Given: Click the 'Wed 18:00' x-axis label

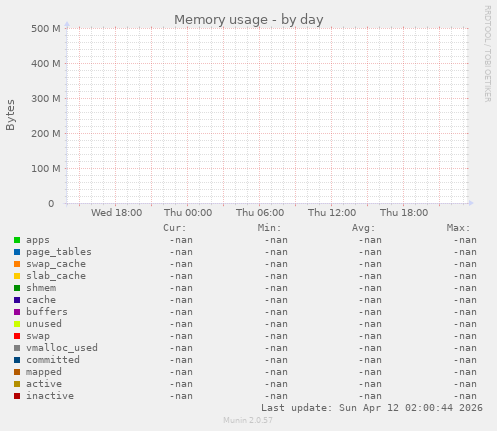Looking at the screenshot, I should (x=116, y=213).
